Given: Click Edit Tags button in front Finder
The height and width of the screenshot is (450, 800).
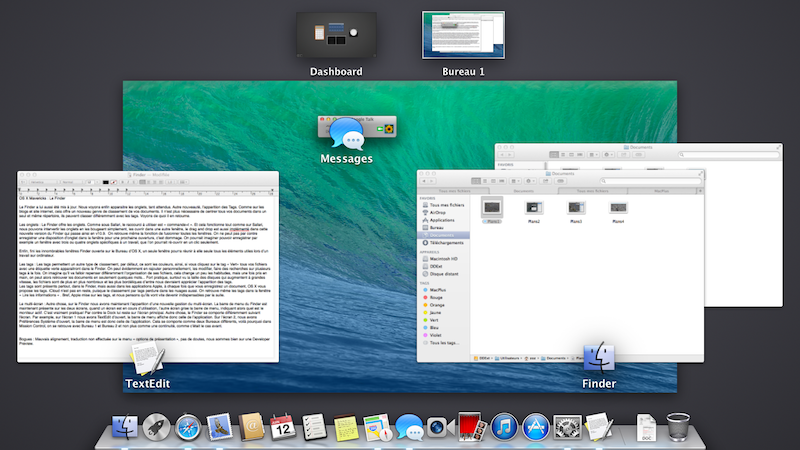Looking at the screenshot, I should 560,181.
